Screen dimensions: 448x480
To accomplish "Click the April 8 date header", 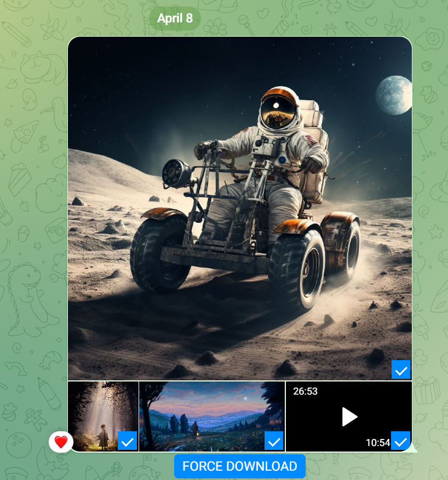I will [175, 18].
